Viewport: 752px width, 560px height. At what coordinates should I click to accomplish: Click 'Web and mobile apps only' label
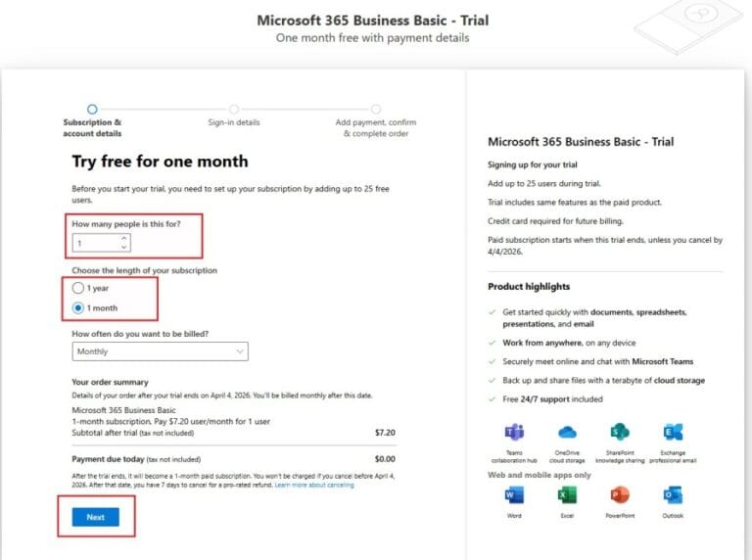[x=540, y=475]
